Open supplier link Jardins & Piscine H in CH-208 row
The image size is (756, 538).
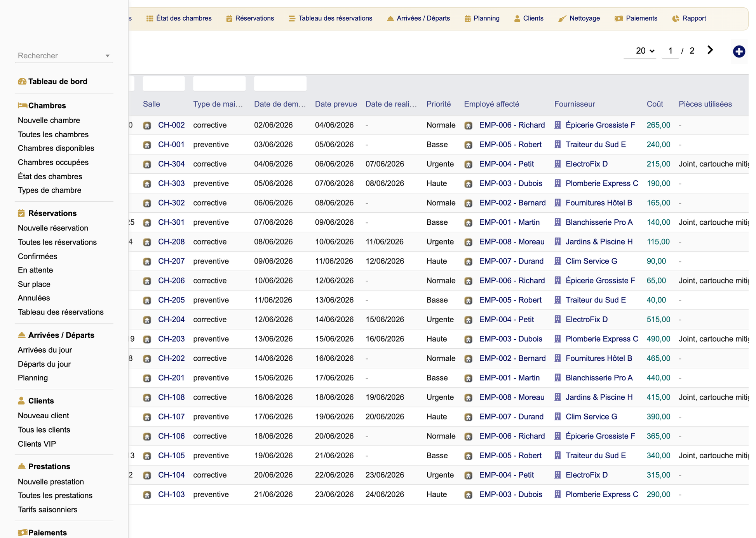click(x=599, y=242)
